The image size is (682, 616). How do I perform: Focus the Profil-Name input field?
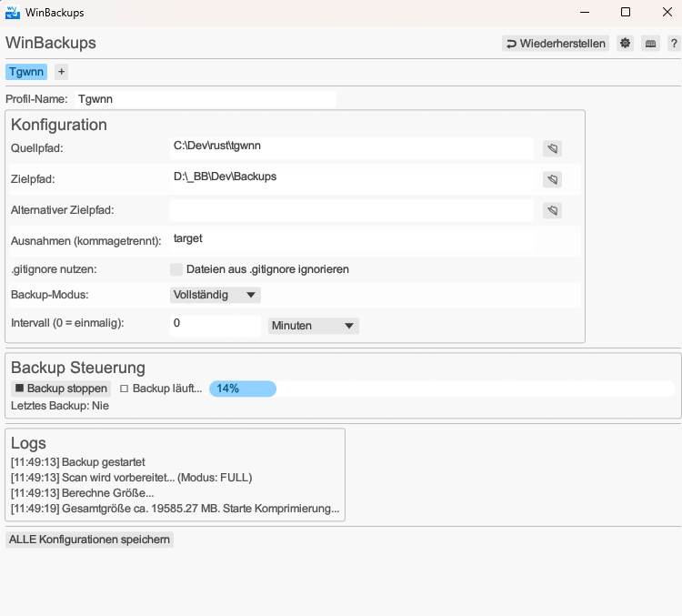coord(206,99)
